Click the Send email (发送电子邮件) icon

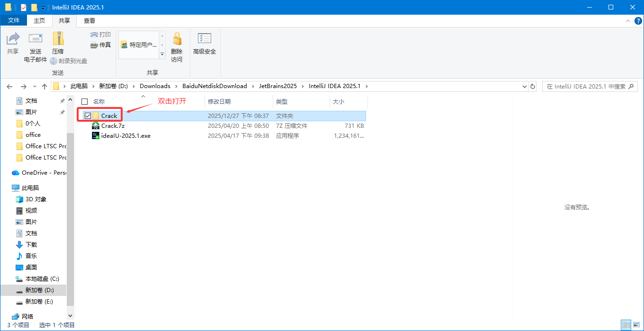pyautogui.click(x=36, y=39)
